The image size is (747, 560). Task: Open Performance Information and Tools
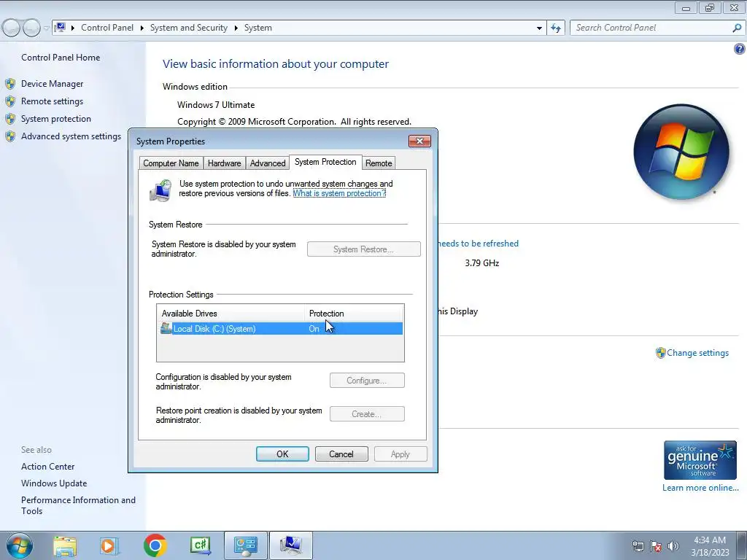click(x=78, y=505)
